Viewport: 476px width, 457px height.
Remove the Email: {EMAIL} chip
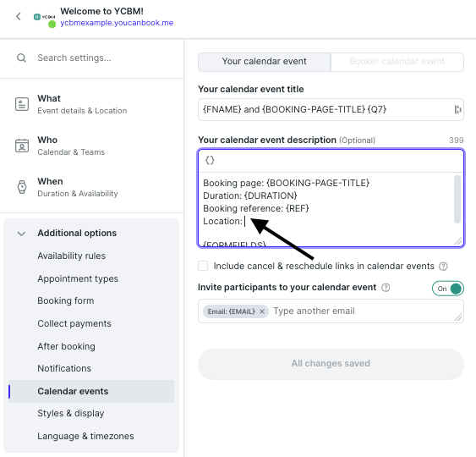tap(262, 311)
